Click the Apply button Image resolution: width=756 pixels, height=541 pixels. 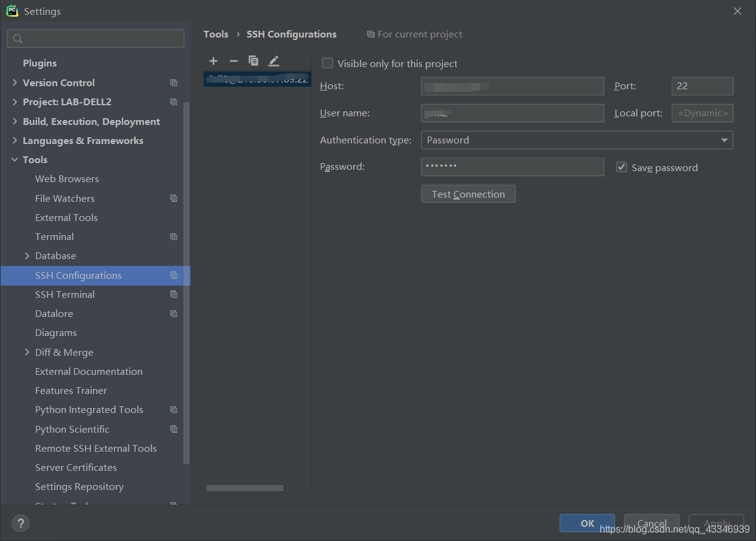[x=717, y=523]
